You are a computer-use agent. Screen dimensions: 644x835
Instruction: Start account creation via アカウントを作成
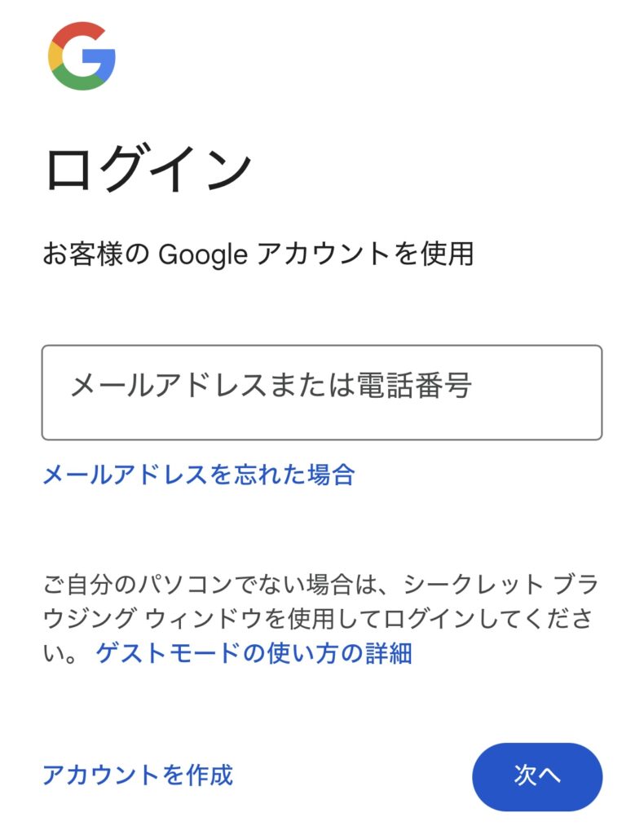point(138,775)
